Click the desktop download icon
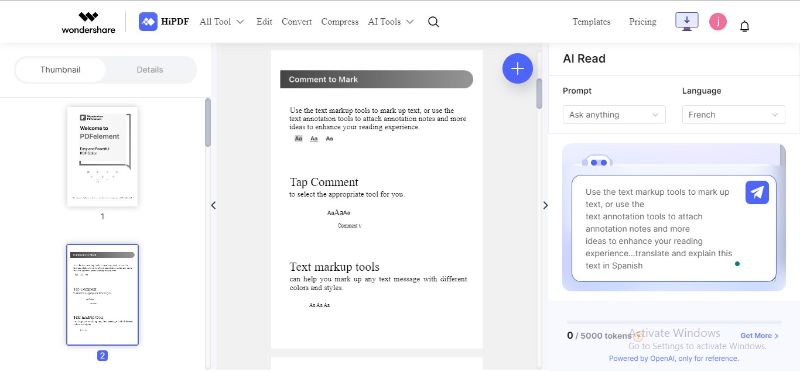 pyautogui.click(x=687, y=21)
